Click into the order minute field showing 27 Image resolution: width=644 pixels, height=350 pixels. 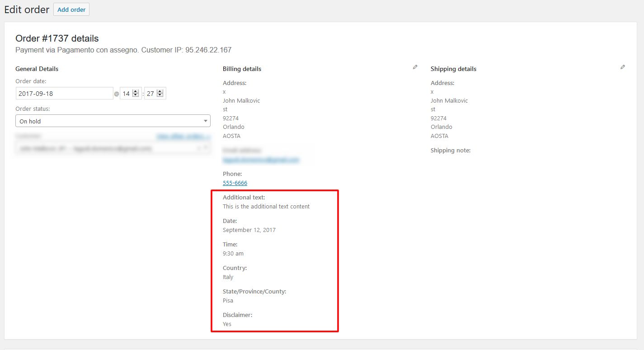pyautogui.click(x=150, y=94)
